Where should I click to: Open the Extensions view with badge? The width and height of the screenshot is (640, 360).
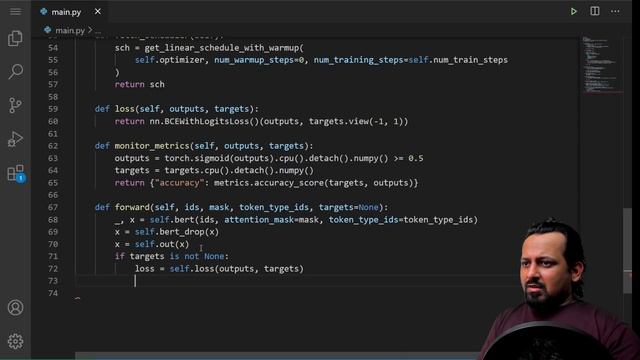point(16,173)
